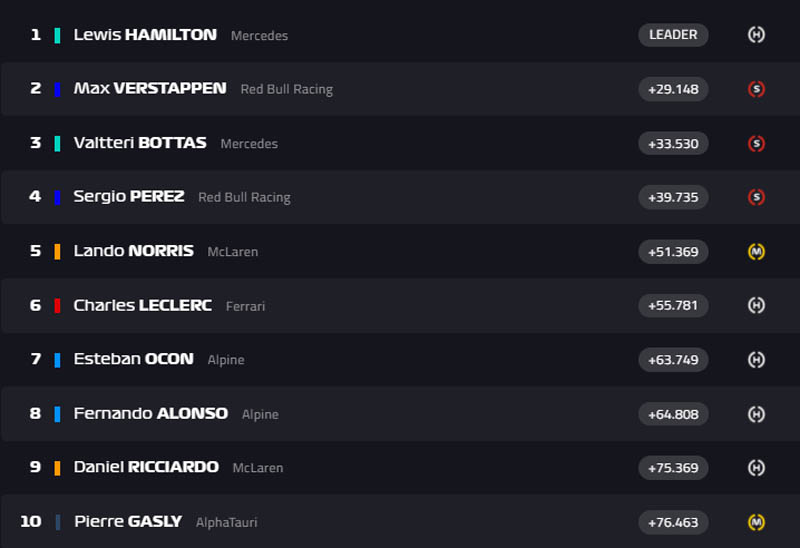
Task: Open Lewis Hamilton's driver name
Action: tap(145, 35)
